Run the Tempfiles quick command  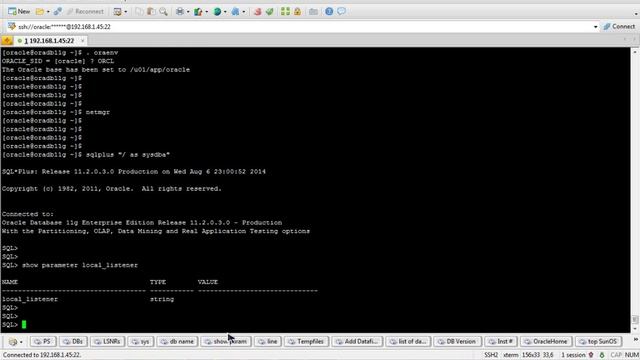(307, 342)
